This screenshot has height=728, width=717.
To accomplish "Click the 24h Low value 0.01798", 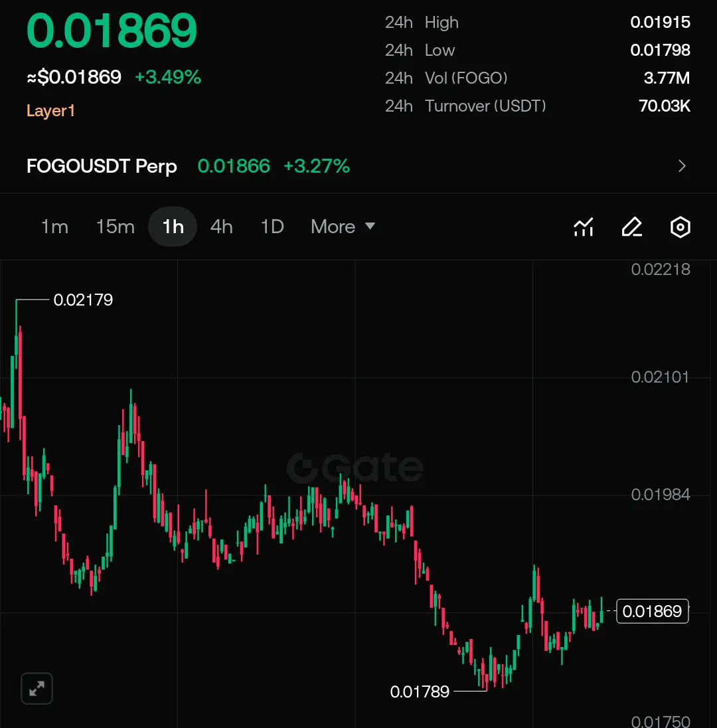I will 660,50.
